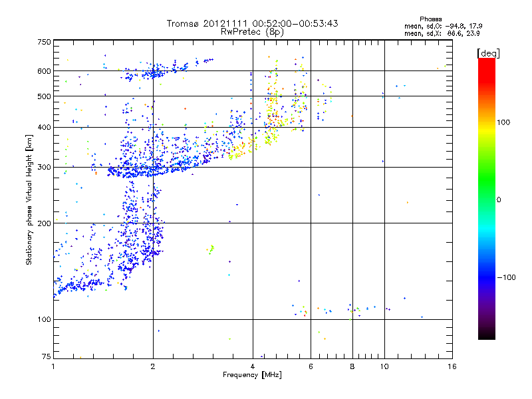Image resolution: width=532 pixels, height=399 pixels.
Task: Click the y-axis tick label '600'
Action: [x=44, y=71]
